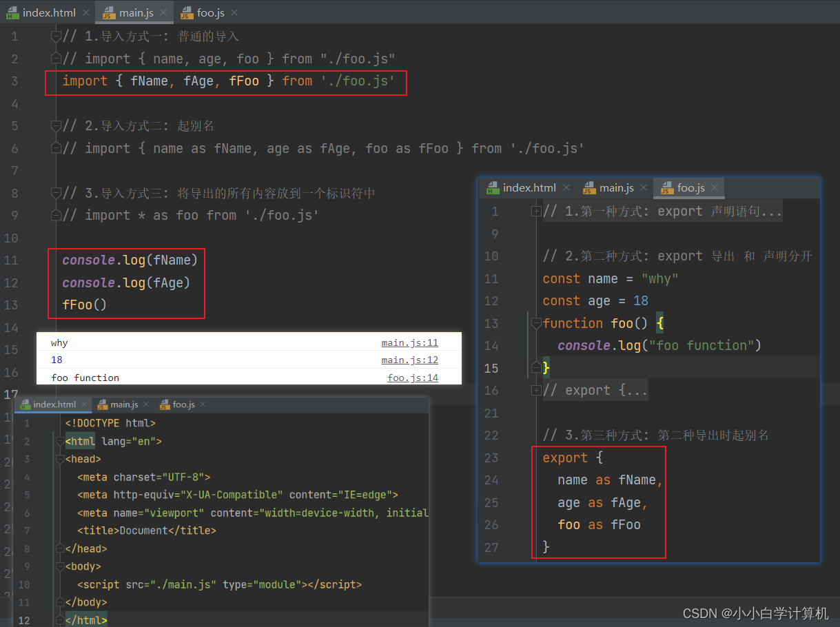The width and height of the screenshot is (840, 627).
Task: Click console.log("foo function") line in foo.js
Action: pyautogui.click(x=659, y=345)
